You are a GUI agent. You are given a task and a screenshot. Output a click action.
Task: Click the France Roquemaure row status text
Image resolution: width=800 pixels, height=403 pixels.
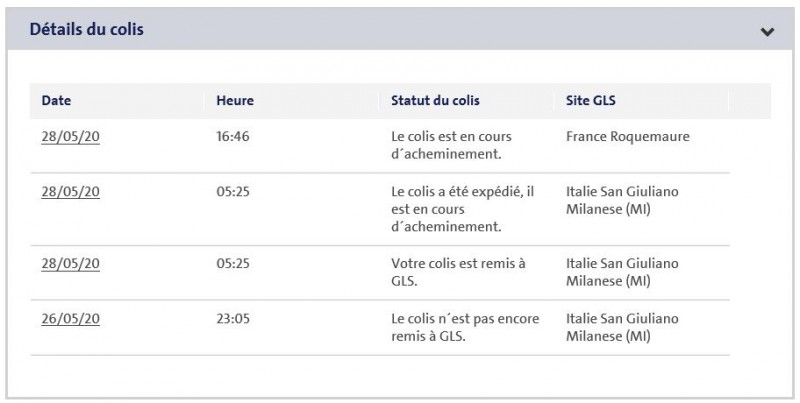pos(449,145)
